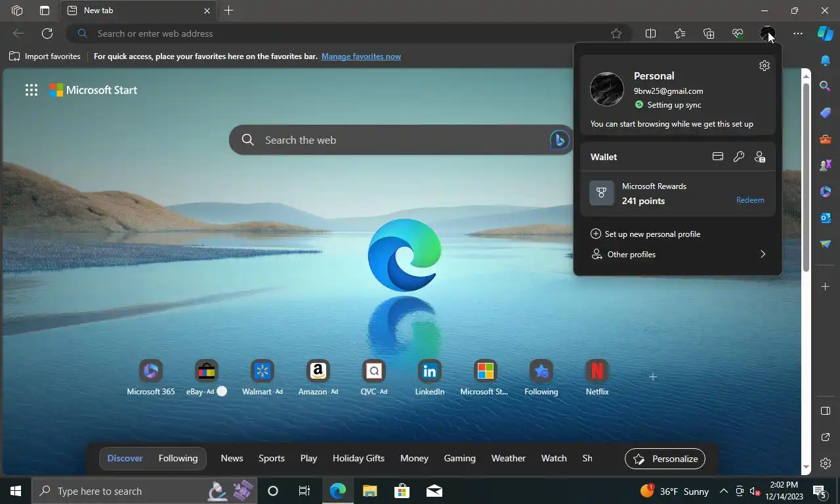This screenshot has width=840, height=504.
Task: Open Mail app from taskbar
Action: point(434,491)
